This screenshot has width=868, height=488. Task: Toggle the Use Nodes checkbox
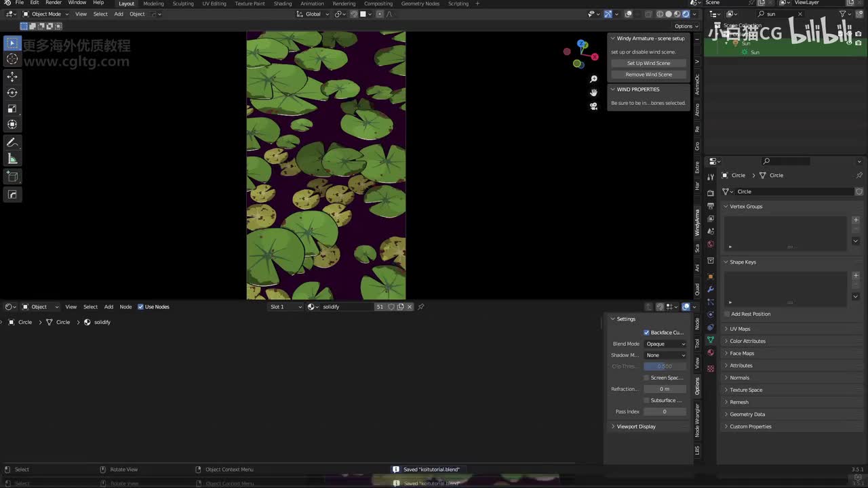click(141, 307)
